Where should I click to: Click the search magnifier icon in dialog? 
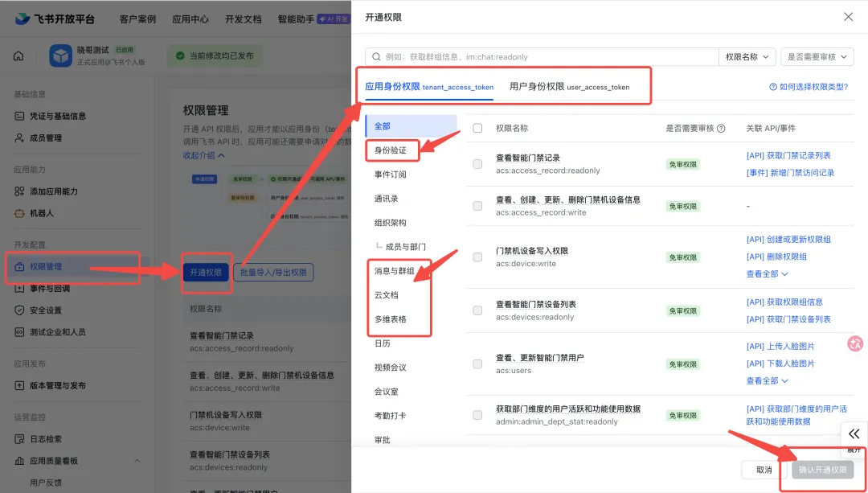(x=376, y=56)
